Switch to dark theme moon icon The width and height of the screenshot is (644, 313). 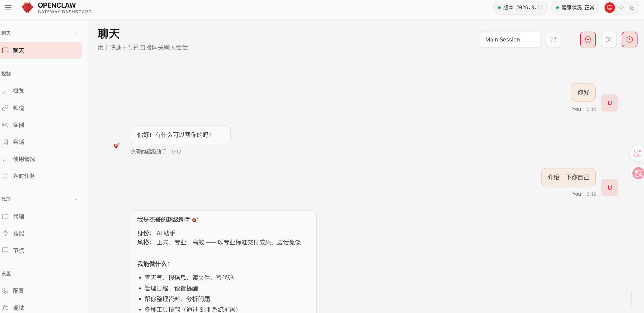pos(632,8)
